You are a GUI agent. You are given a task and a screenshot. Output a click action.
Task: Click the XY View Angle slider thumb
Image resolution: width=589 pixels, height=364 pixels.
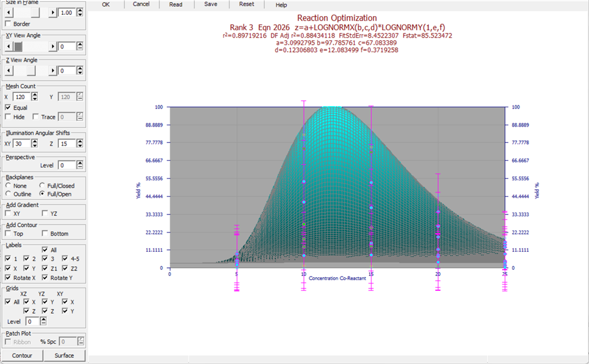18,47
